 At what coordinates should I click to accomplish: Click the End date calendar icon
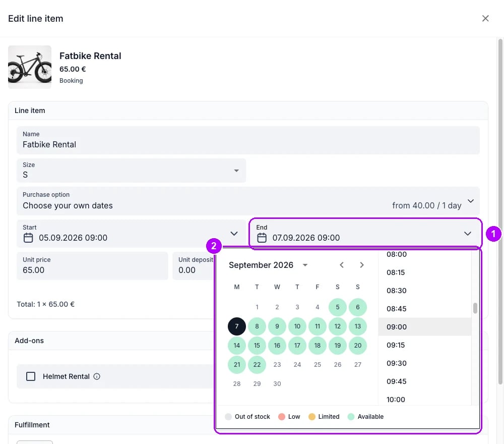[262, 238]
